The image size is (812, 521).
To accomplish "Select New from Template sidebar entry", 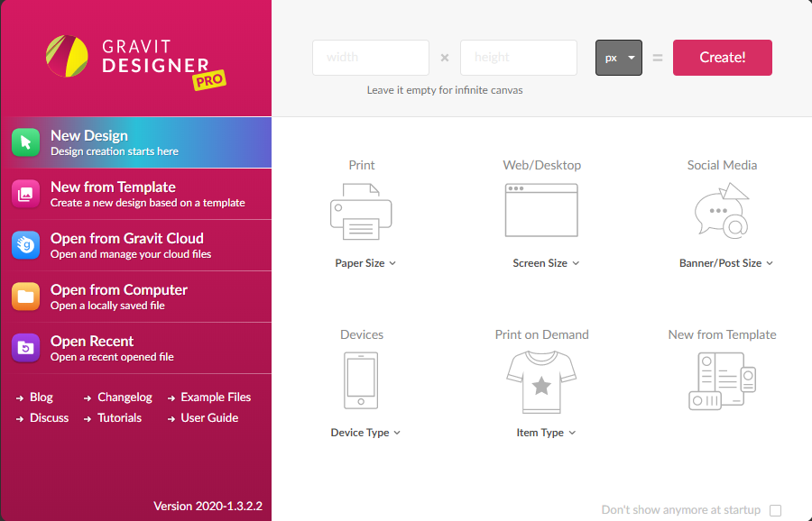I will pyautogui.click(x=135, y=194).
